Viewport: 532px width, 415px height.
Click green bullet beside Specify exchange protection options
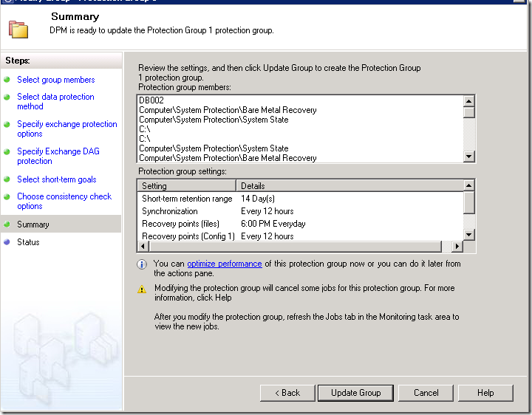(7, 125)
